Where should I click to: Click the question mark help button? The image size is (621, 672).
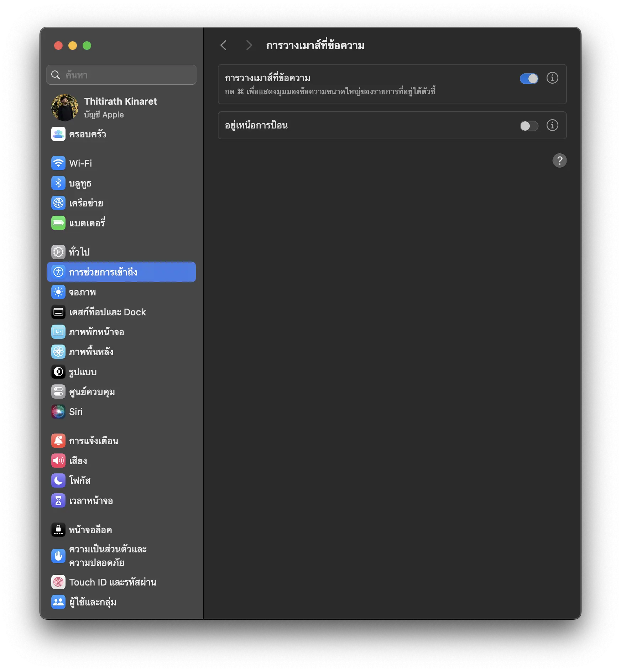click(x=559, y=161)
